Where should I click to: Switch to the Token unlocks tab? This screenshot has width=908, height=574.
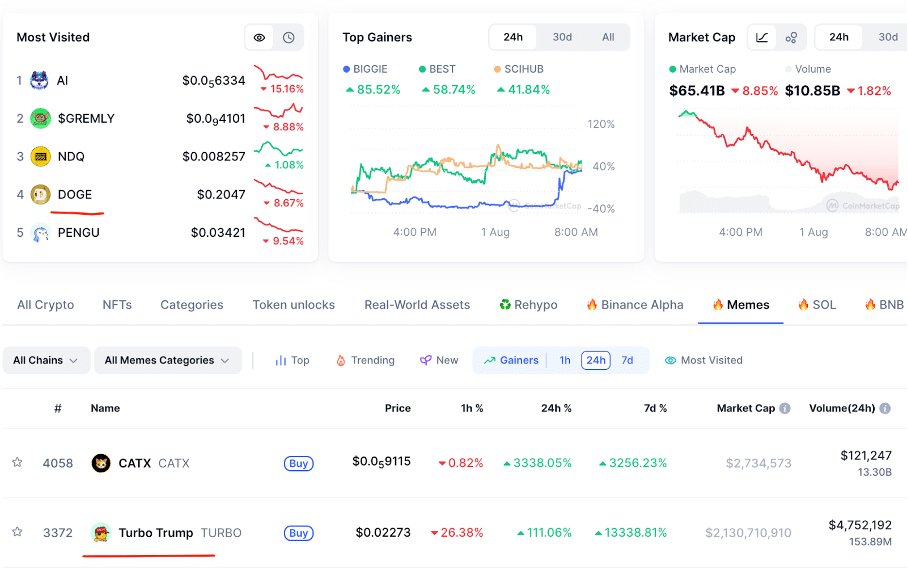point(293,305)
